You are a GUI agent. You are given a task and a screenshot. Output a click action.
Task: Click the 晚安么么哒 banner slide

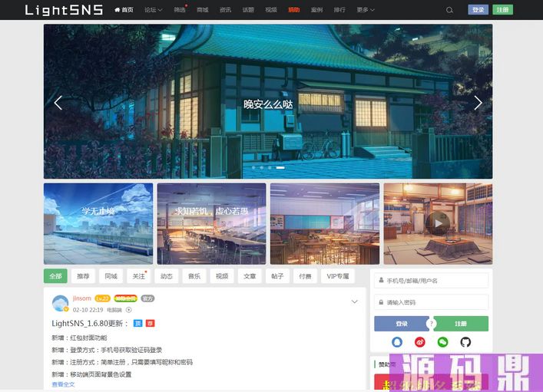click(268, 101)
